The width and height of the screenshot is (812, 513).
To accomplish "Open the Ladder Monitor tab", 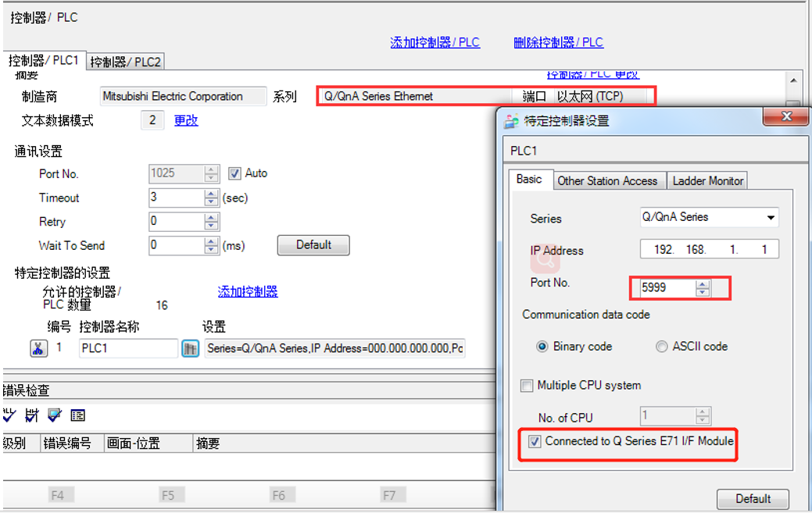I will pos(707,181).
